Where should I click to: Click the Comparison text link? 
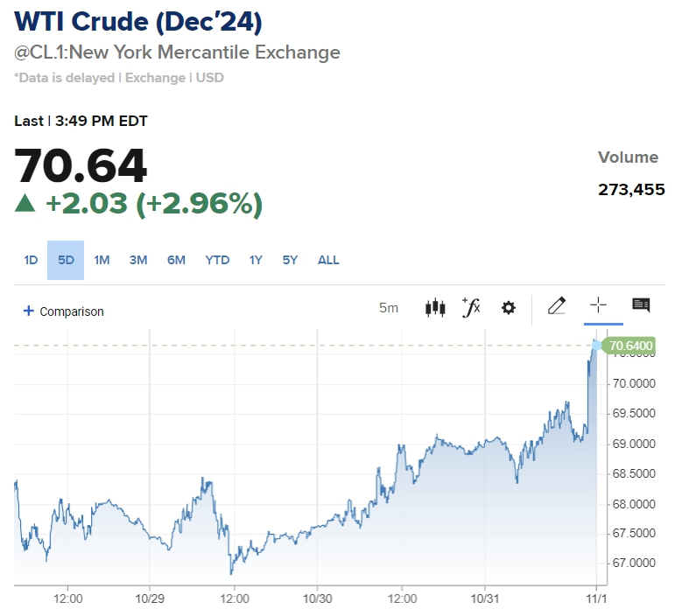point(72,311)
